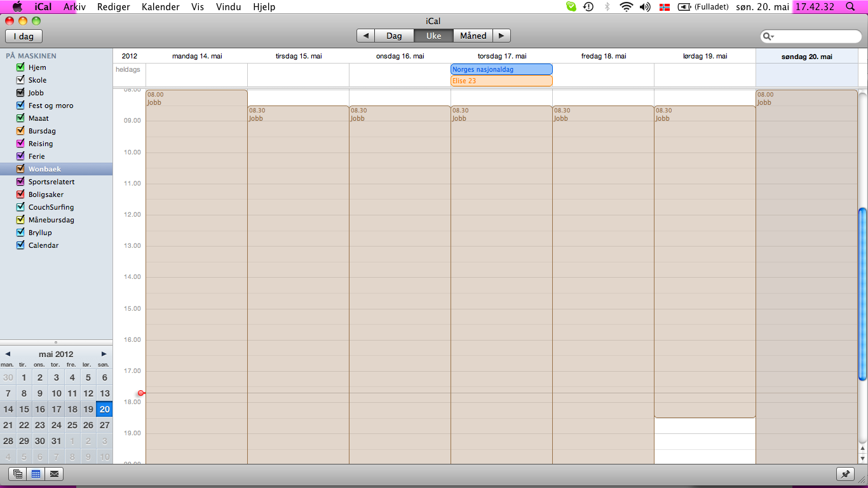Image resolution: width=868 pixels, height=488 pixels.
Task: Select day 20 in mini calendar
Action: pos(104,409)
